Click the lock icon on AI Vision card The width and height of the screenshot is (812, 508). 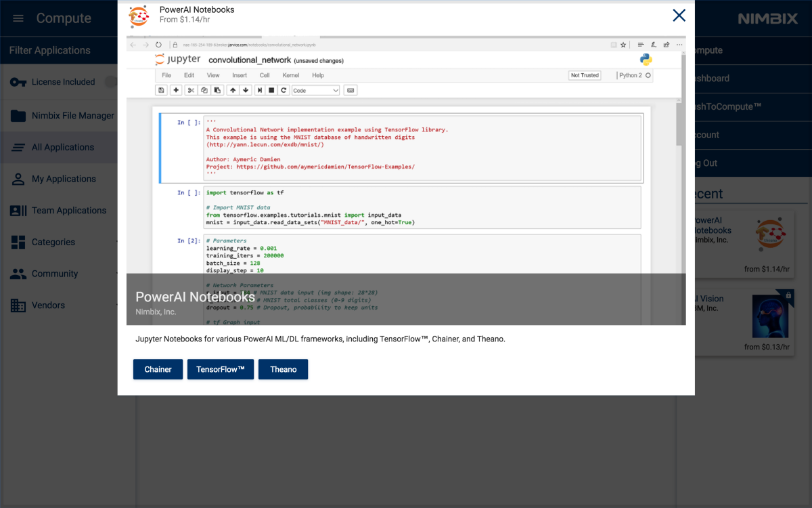pyautogui.click(x=788, y=295)
